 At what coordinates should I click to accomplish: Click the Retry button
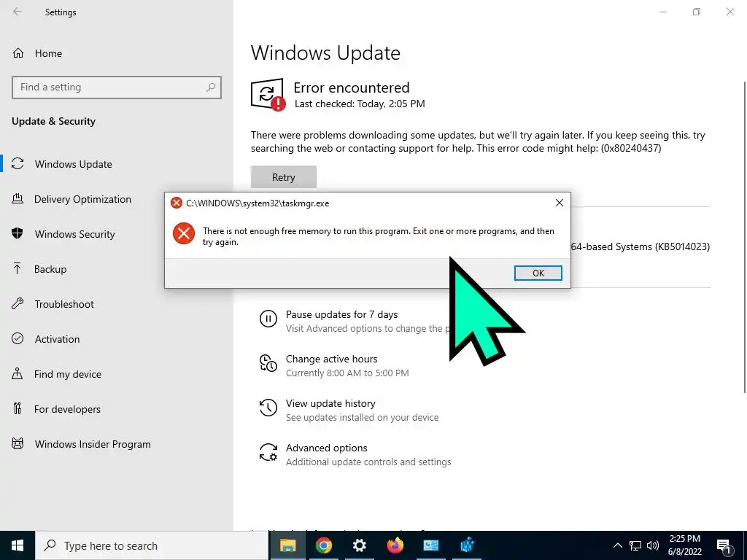coord(284,177)
